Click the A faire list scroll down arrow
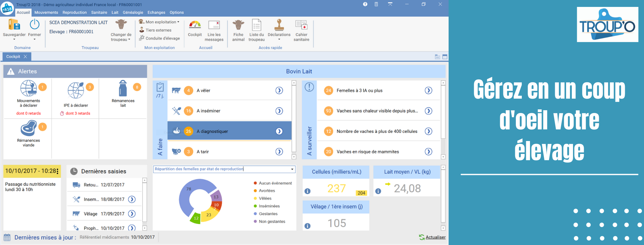 coord(294,157)
